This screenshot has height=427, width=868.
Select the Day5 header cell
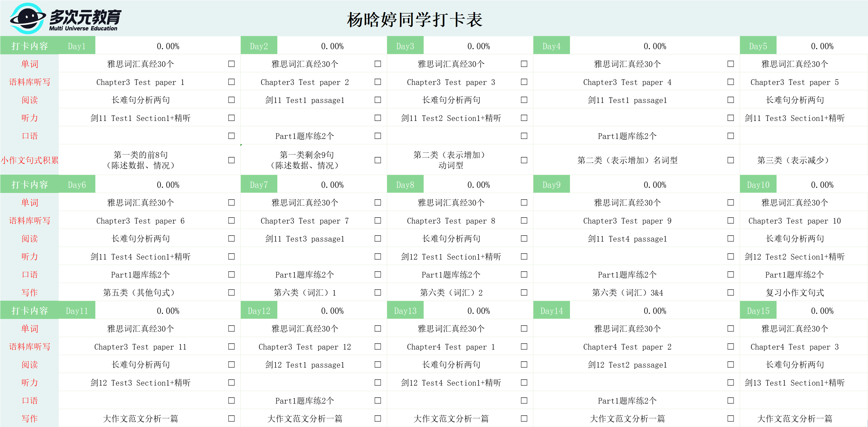point(758,46)
